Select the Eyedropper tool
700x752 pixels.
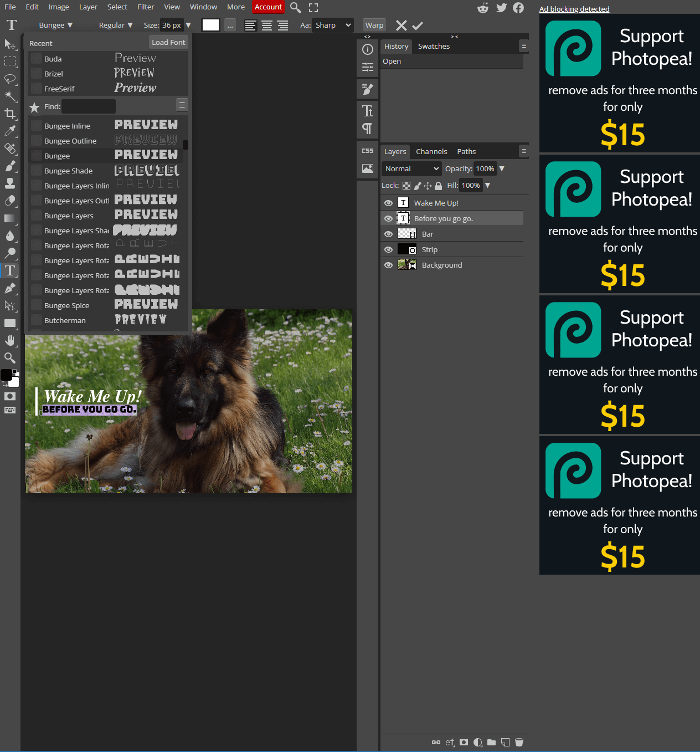[10, 131]
